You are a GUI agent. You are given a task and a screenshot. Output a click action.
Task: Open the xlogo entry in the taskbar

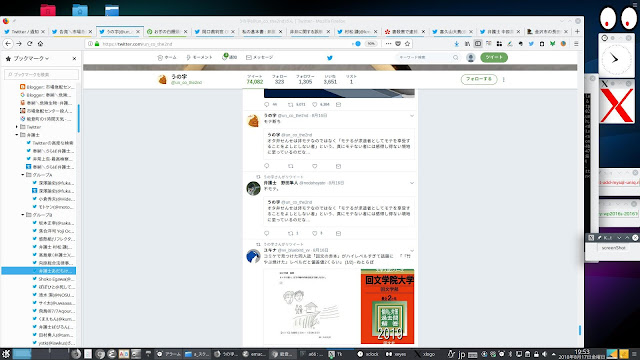(x=424, y=354)
